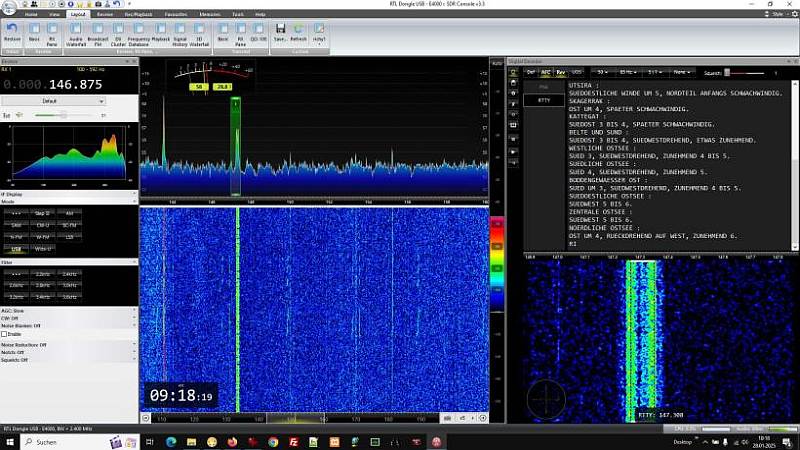Open the Broadcast FM pane
800x450 pixels.
97,34
